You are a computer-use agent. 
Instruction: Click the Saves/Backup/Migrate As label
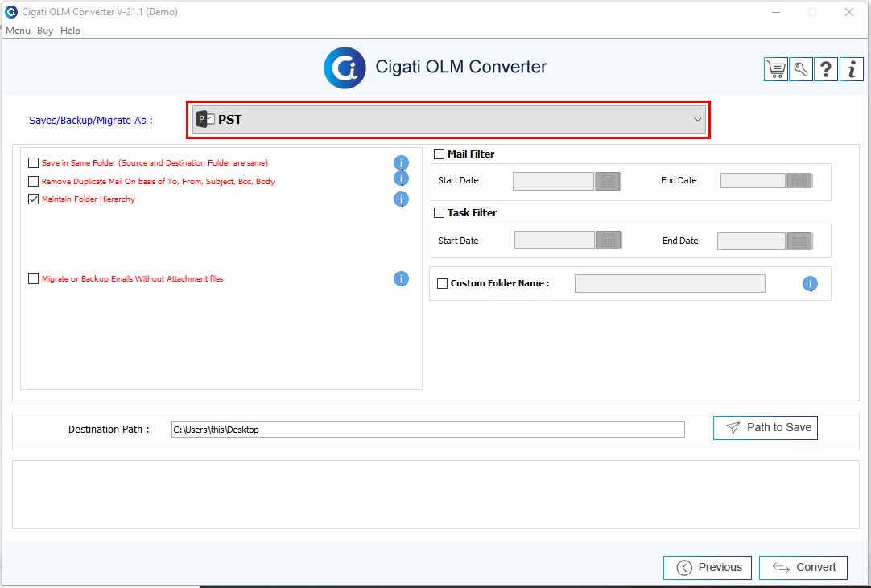(90, 121)
